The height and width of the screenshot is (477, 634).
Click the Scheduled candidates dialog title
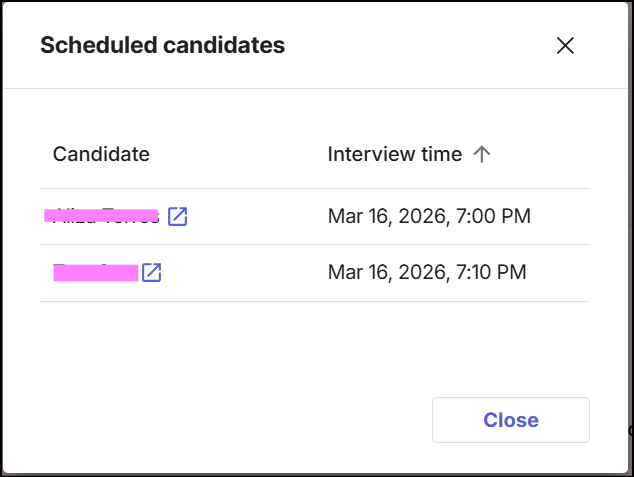click(x=162, y=45)
